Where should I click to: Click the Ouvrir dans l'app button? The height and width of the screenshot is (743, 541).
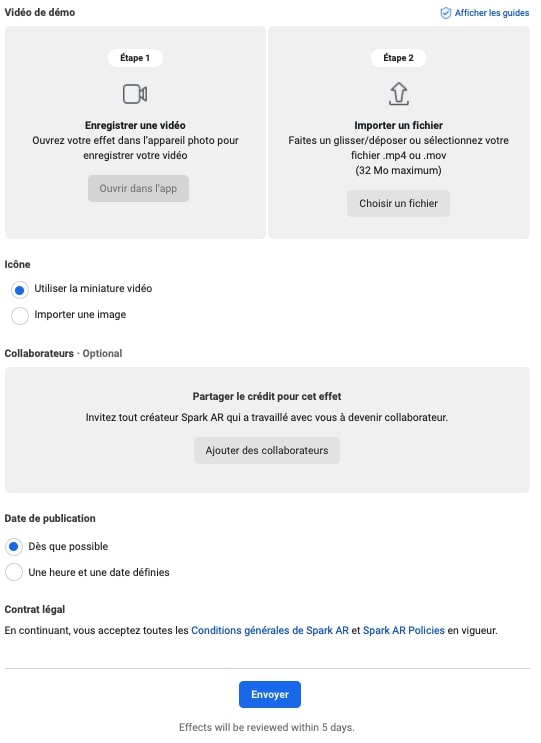click(x=138, y=188)
